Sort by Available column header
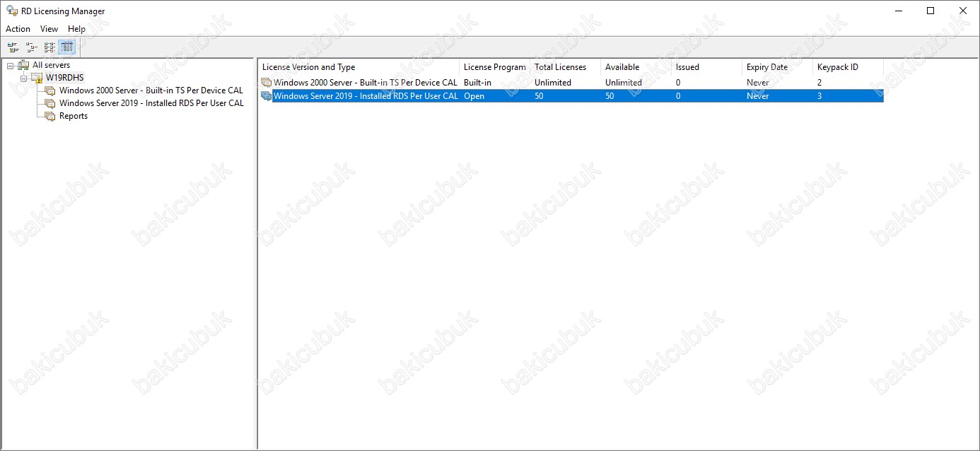The width and height of the screenshot is (980, 451). coord(636,67)
